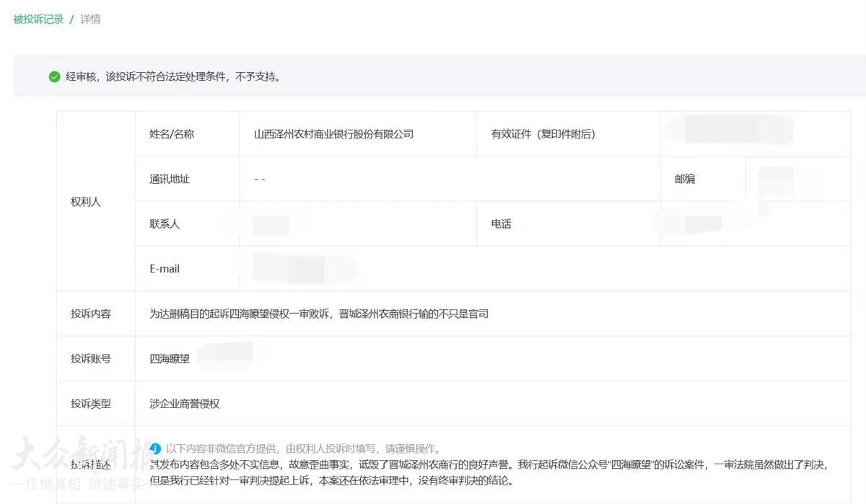Click the 有效证件 (复印件附后) label

click(543, 134)
